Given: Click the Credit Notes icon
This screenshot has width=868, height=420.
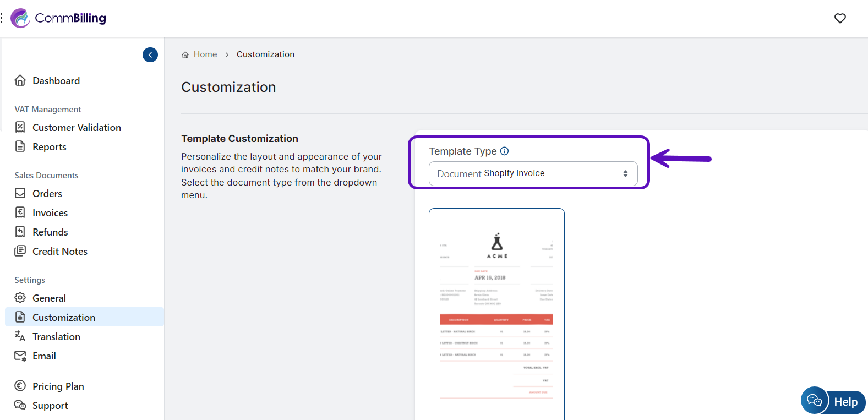Looking at the screenshot, I should 20,251.
